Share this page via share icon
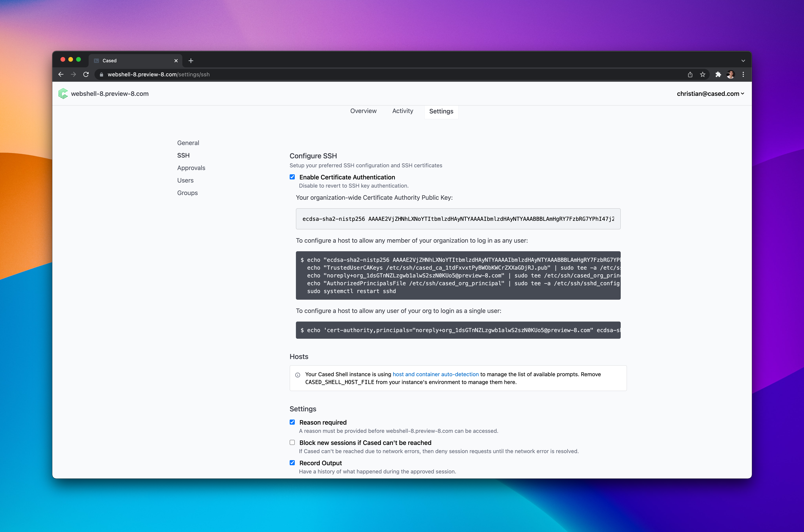 coord(690,74)
